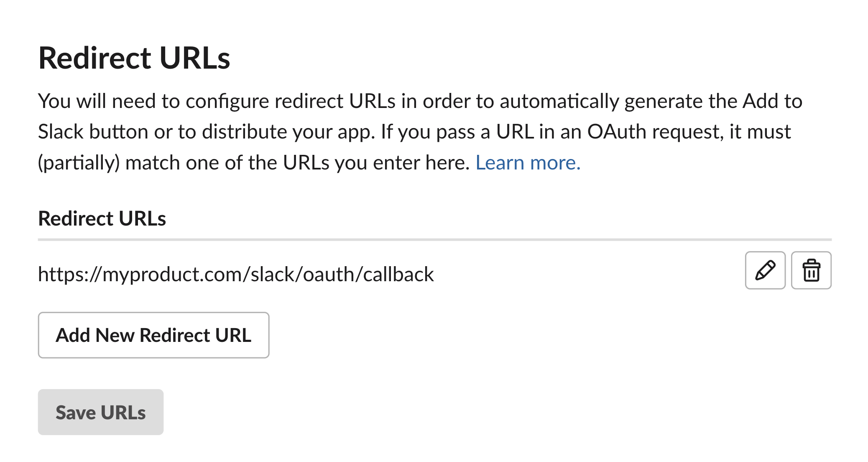Click the gray divider under Redirect URLs label
The width and height of the screenshot is (868, 462).
[x=435, y=240]
